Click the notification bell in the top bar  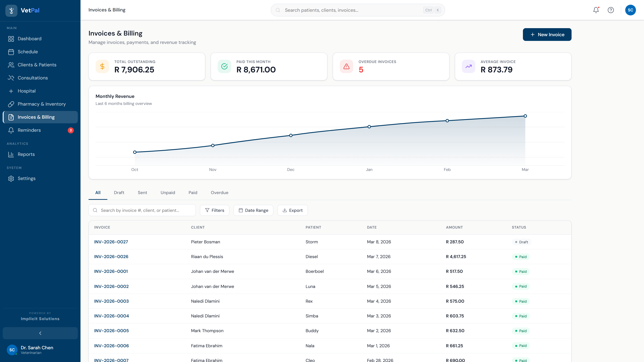[x=596, y=10]
